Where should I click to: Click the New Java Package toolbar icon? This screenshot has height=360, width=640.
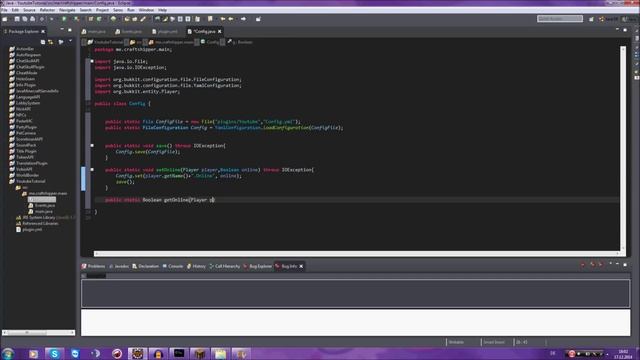(x=91, y=19)
